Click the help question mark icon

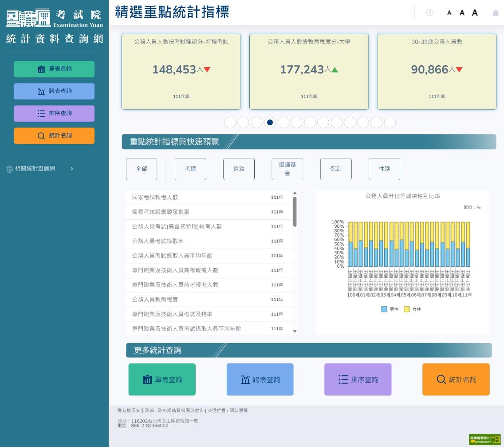pos(429,12)
